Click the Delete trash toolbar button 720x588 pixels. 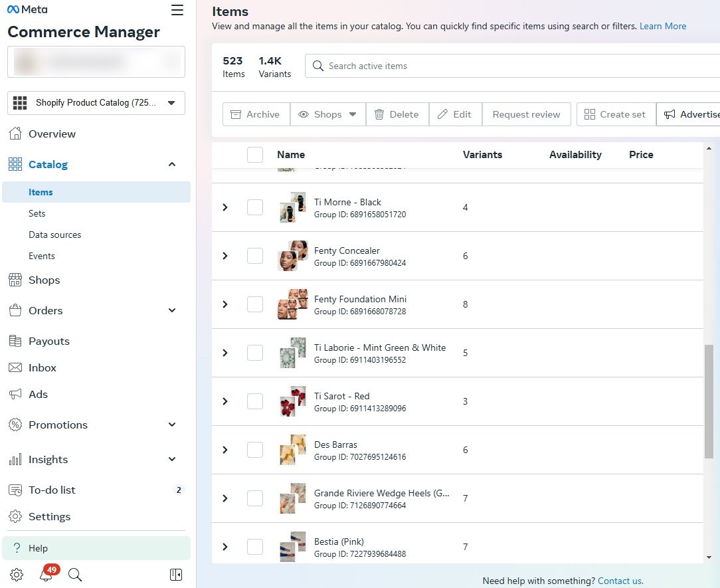[x=398, y=114]
